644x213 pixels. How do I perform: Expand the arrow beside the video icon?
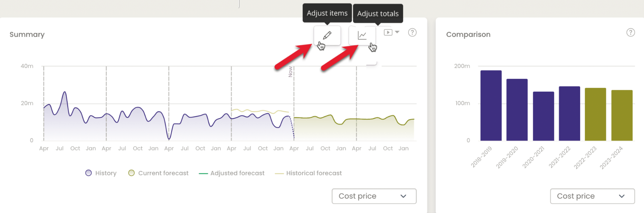(x=397, y=32)
